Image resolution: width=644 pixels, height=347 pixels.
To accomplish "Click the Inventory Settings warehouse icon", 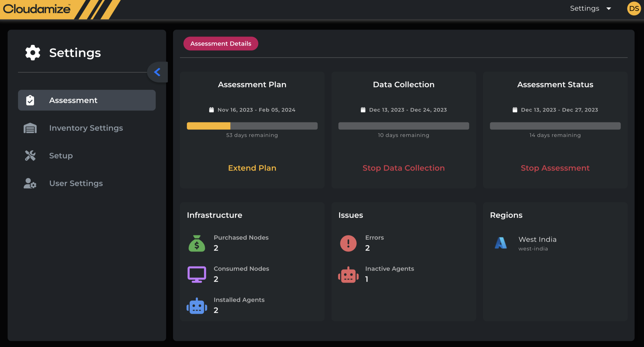I will (x=30, y=128).
